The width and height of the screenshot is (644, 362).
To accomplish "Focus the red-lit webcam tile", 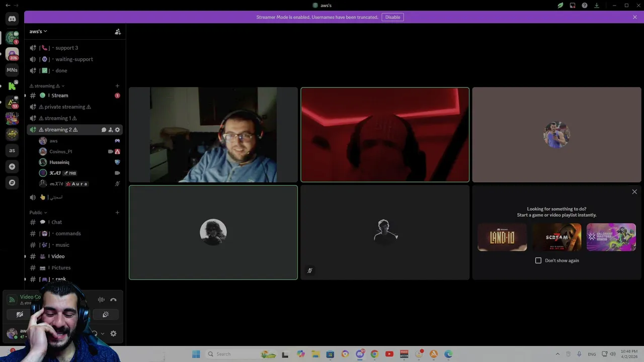I will (x=385, y=135).
